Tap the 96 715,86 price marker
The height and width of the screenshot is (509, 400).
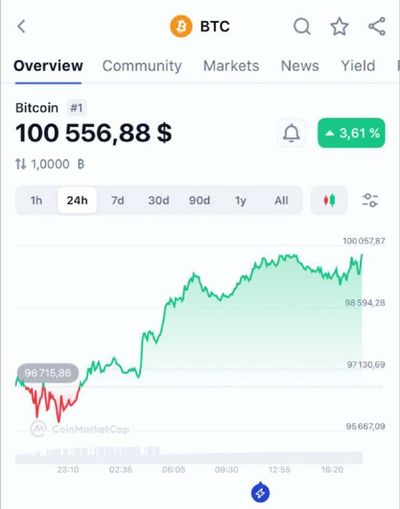click(x=48, y=372)
